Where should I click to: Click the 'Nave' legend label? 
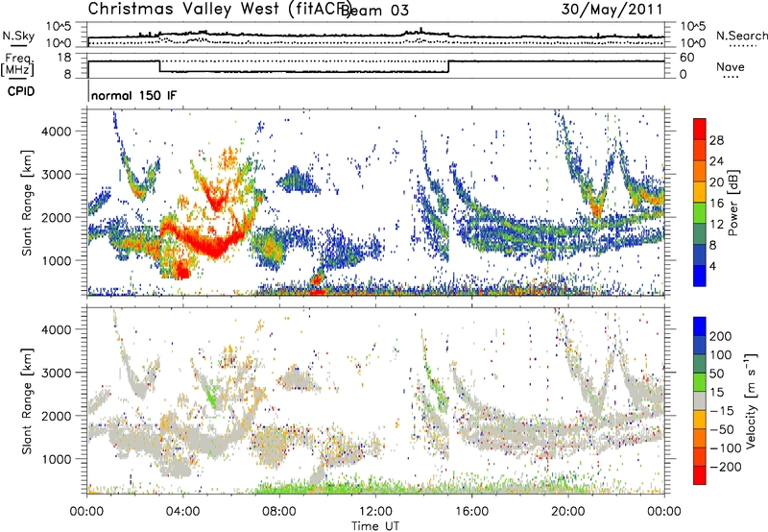731,67
